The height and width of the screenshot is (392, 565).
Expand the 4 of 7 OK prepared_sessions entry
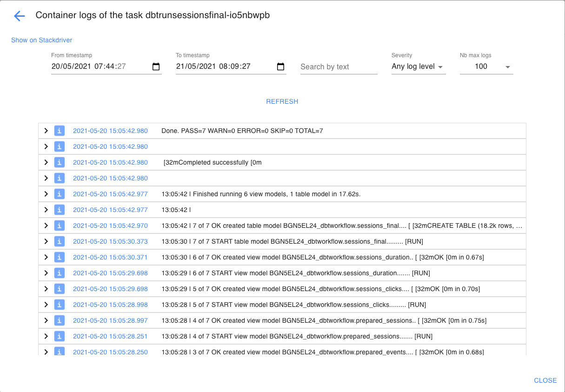click(46, 320)
